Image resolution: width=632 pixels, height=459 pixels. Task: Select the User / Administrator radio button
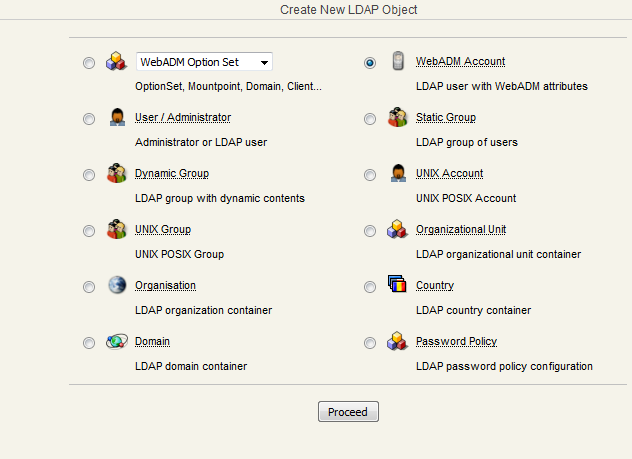point(89,119)
